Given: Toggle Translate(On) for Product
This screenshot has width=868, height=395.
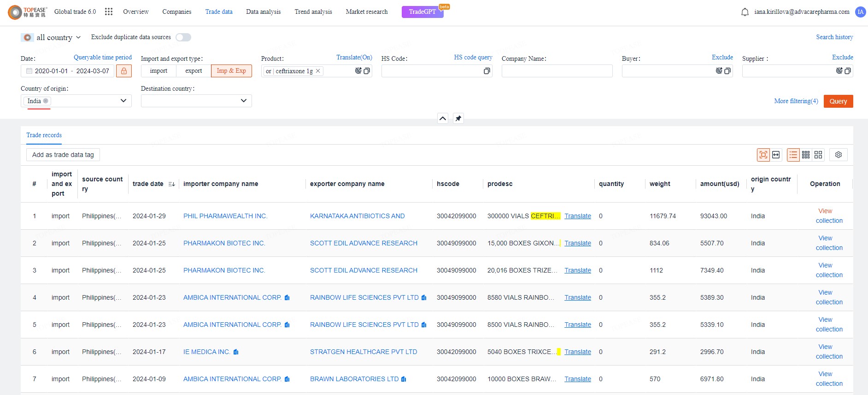Looking at the screenshot, I should click(x=354, y=58).
